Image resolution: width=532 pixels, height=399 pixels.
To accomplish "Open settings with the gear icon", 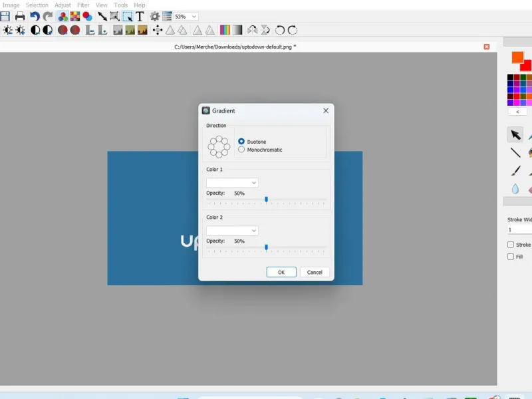I will pyautogui.click(x=155, y=16).
